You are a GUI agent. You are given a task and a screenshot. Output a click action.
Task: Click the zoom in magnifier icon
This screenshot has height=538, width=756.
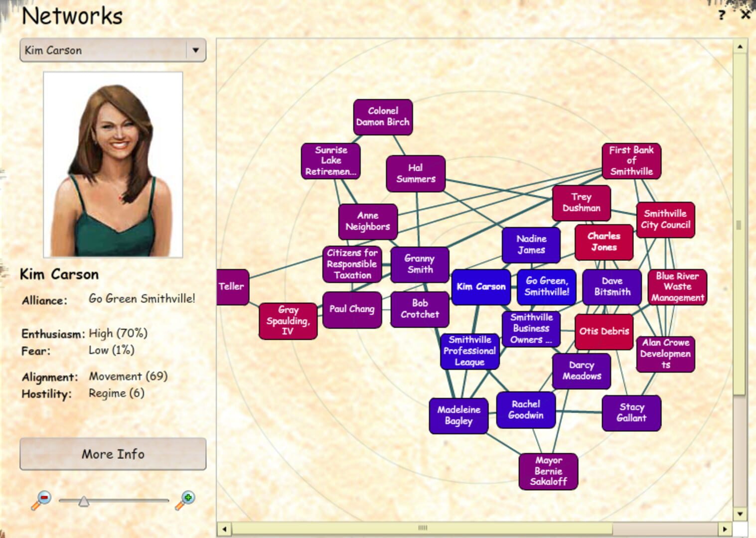point(185,500)
